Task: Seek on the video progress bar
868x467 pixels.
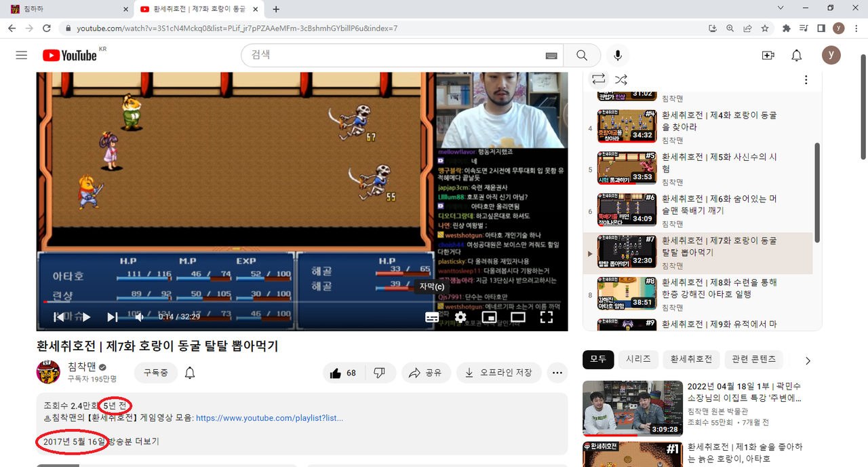Action: (302, 301)
